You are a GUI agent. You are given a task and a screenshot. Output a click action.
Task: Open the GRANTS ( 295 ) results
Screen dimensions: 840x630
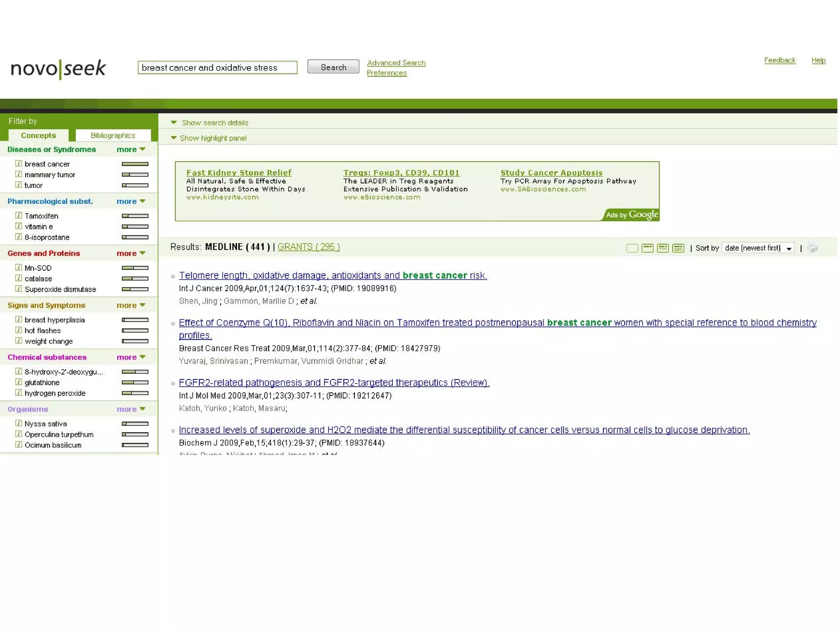pos(308,247)
